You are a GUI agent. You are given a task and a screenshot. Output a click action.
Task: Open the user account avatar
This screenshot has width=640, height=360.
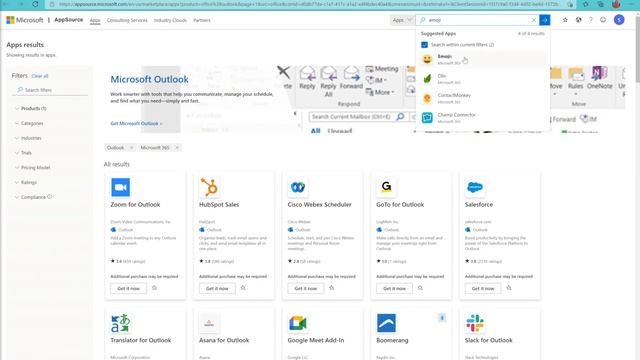[619, 20]
